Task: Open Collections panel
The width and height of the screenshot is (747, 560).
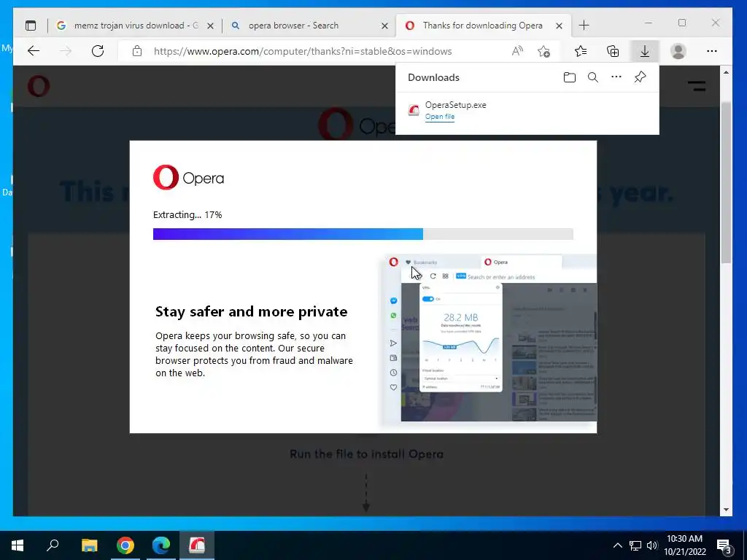Action: tap(613, 51)
